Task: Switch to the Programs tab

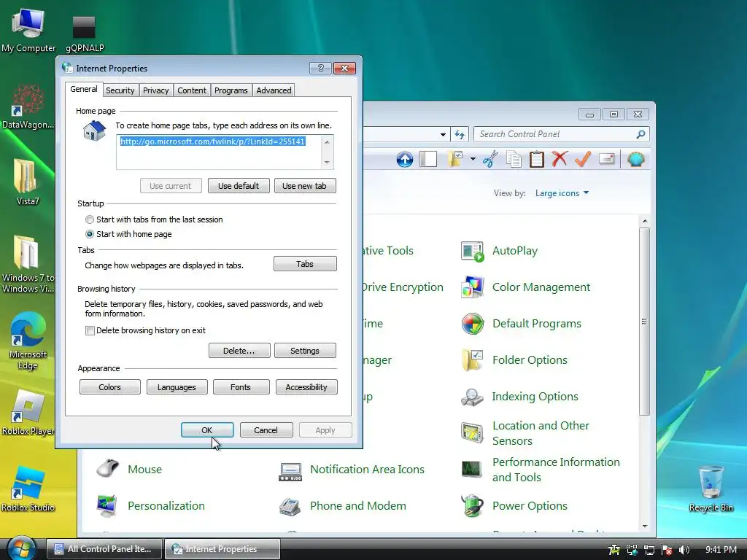Action: 231,90
